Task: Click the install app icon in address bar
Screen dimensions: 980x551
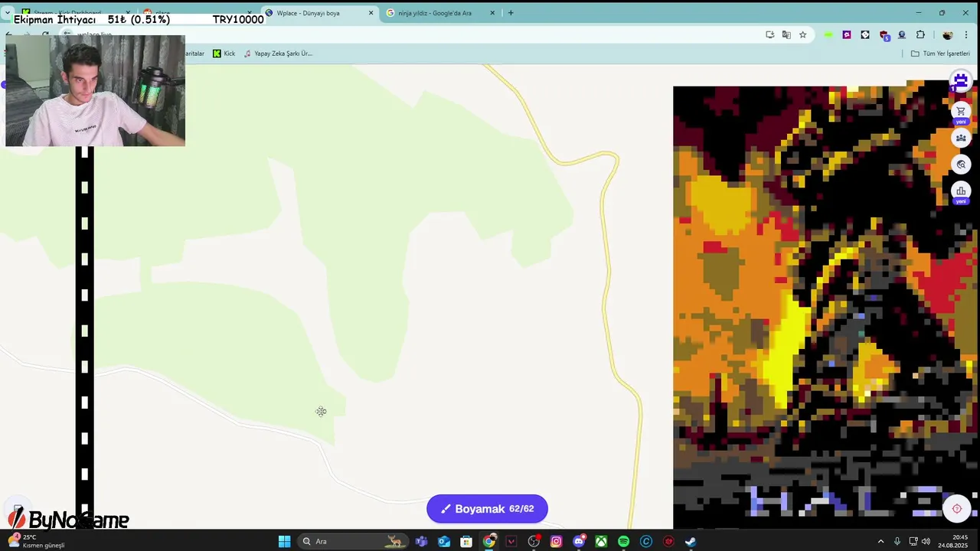Action: coord(769,34)
